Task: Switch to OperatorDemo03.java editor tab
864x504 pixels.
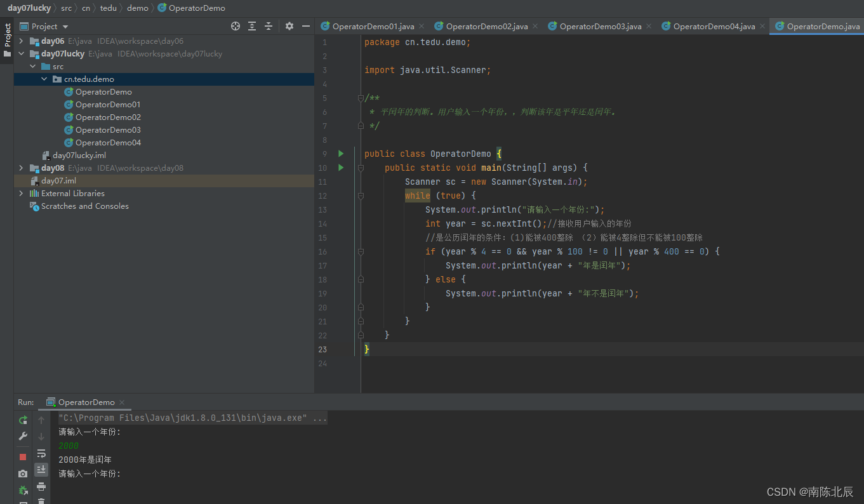Action: point(600,26)
